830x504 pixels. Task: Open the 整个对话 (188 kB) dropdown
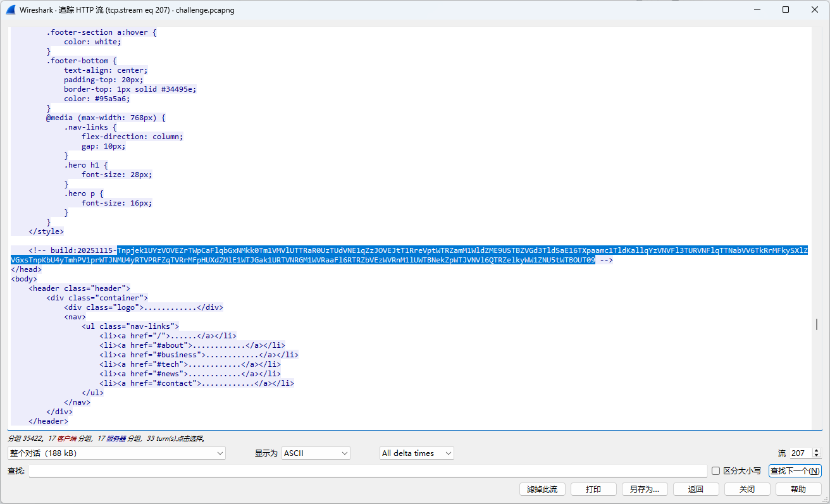click(116, 453)
